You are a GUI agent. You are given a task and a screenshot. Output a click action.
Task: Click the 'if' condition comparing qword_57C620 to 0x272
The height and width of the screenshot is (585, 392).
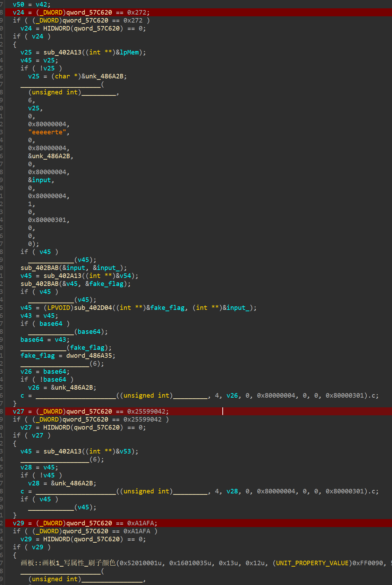tap(81, 20)
